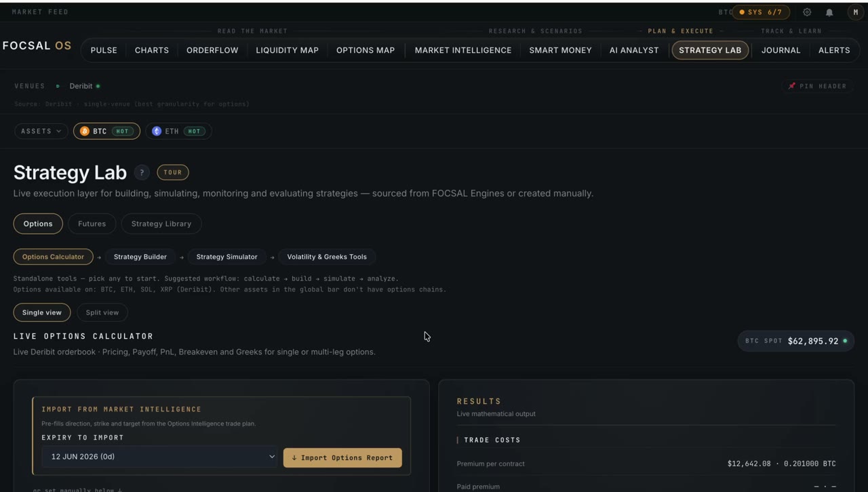Select the ETH asset chip
Screen dimensions: 868x492
(178, 131)
